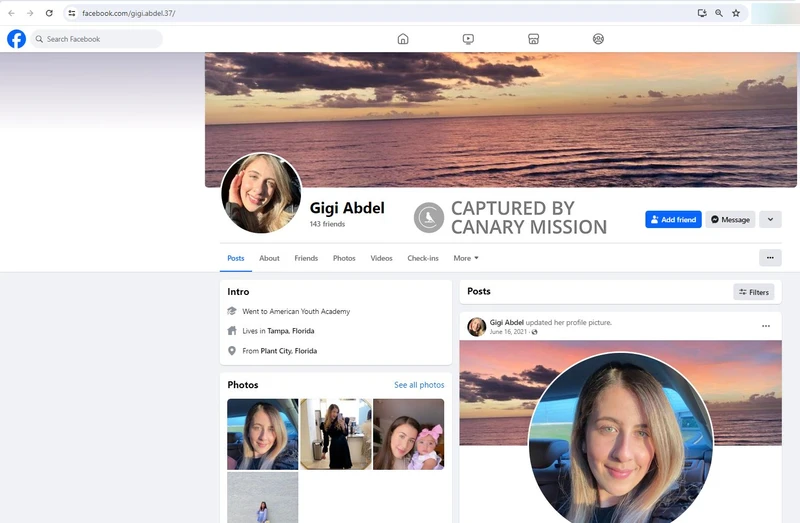The width and height of the screenshot is (800, 523).
Task: Click the globe privacy icon on the post
Action: [534, 332]
